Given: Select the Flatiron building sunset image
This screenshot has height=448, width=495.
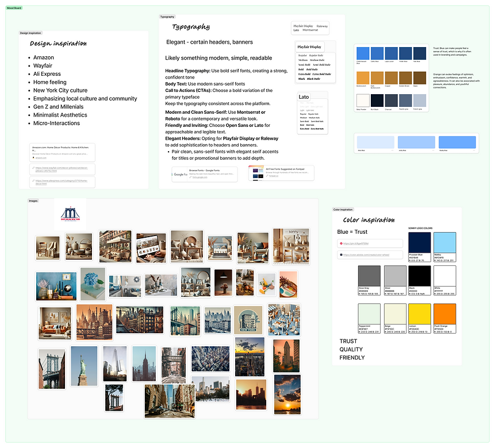Looking at the screenshot, I should point(286,356).
